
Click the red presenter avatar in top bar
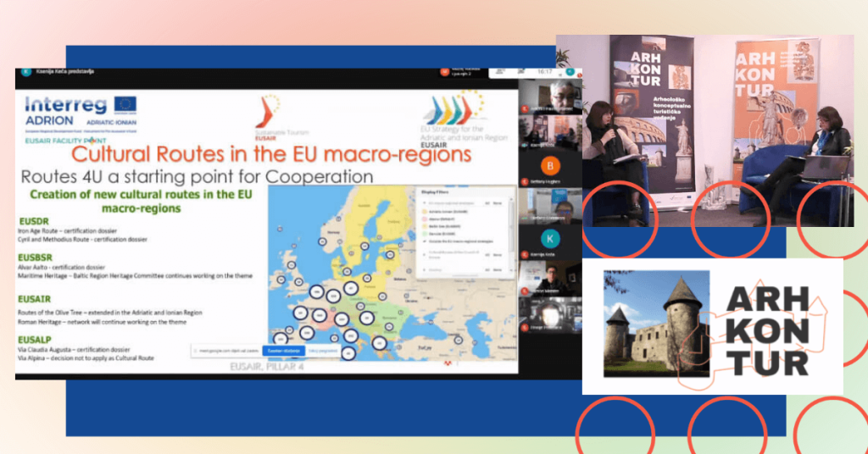point(443,73)
